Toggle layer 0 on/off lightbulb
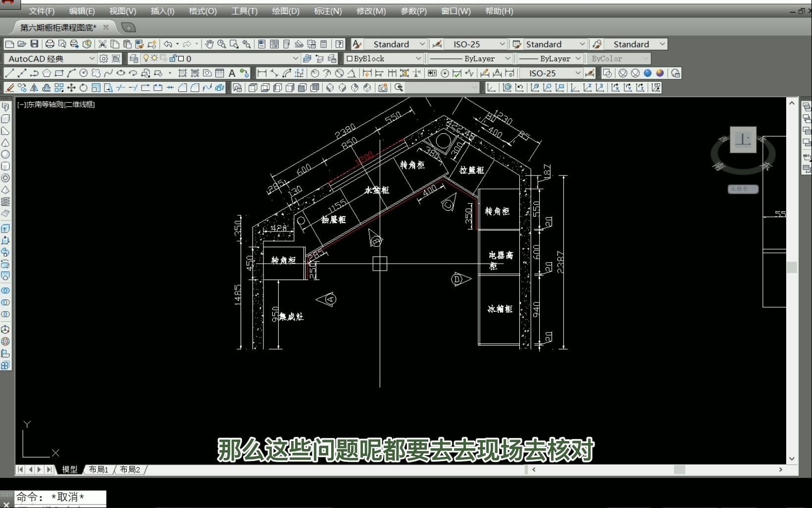812x508 pixels. tap(146, 58)
